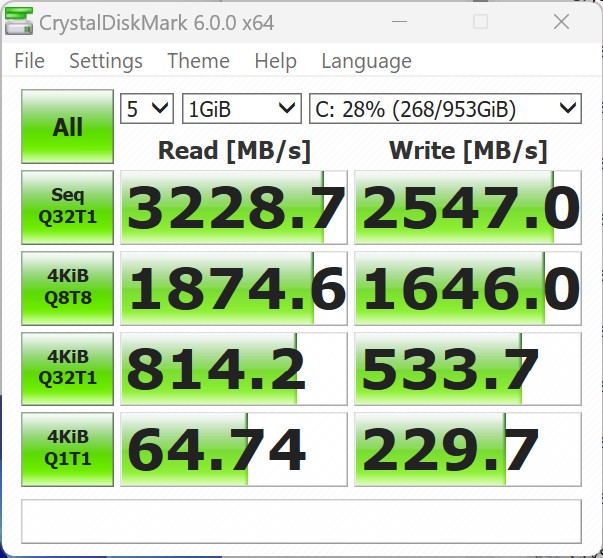Start the 4KiB Q1T1 test

point(67,449)
